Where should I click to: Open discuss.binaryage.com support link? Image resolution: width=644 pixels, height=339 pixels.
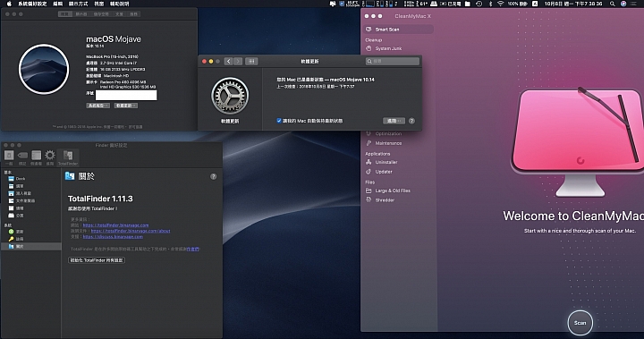[113, 237]
